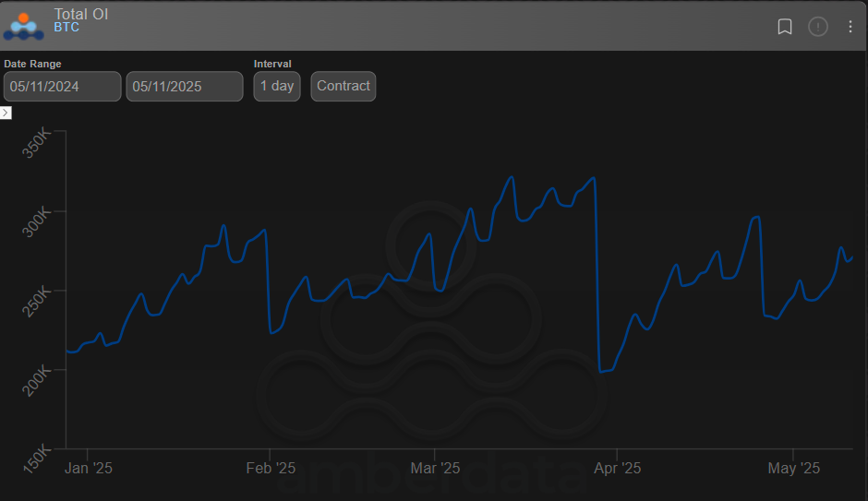Click the Jan '25 x-axis label
Image resolution: width=868 pixels, height=501 pixels.
click(88, 469)
